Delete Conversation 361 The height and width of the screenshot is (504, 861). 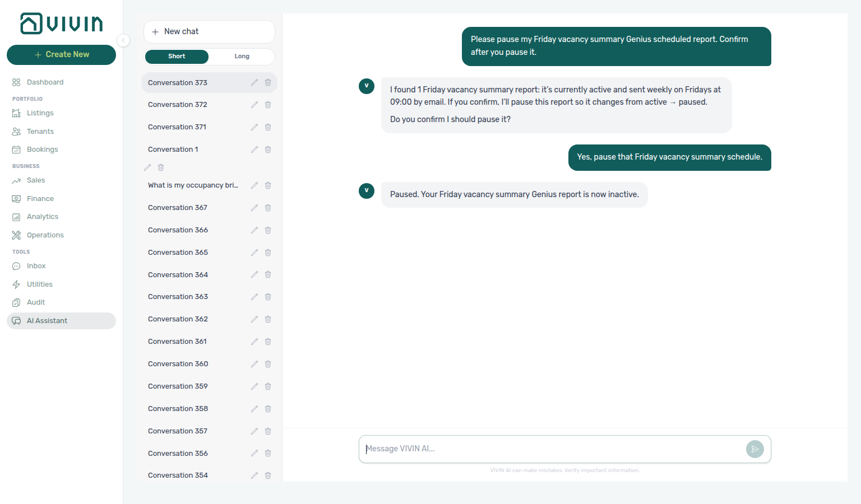pos(268,342)
